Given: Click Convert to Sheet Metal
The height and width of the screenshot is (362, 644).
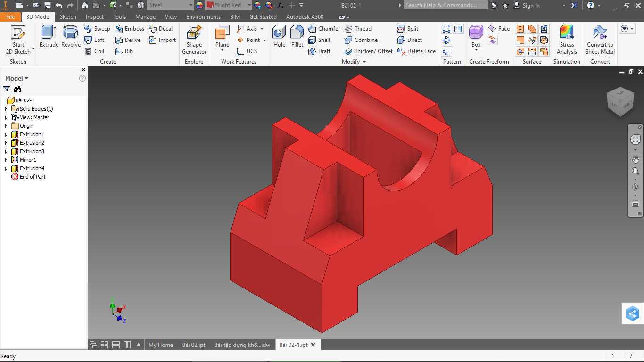Looking at the screenshot, I should coord(600,40).
